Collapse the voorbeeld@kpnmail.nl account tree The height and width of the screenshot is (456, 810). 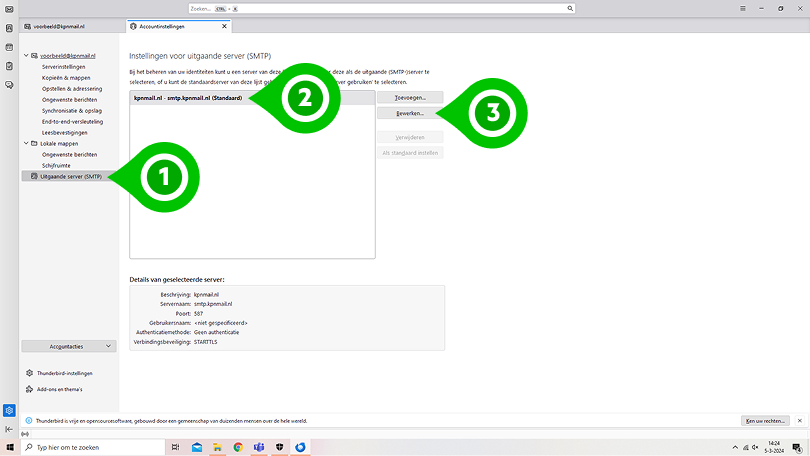(x=26, y=56)
